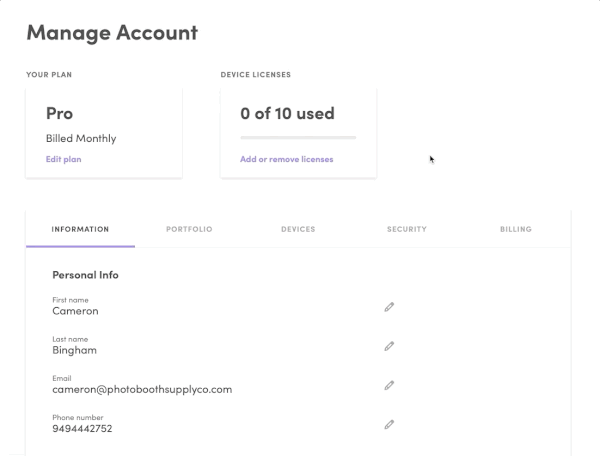600x456 pixels.
Task: Click the Manage Account heading
Action: click(112, 32)
